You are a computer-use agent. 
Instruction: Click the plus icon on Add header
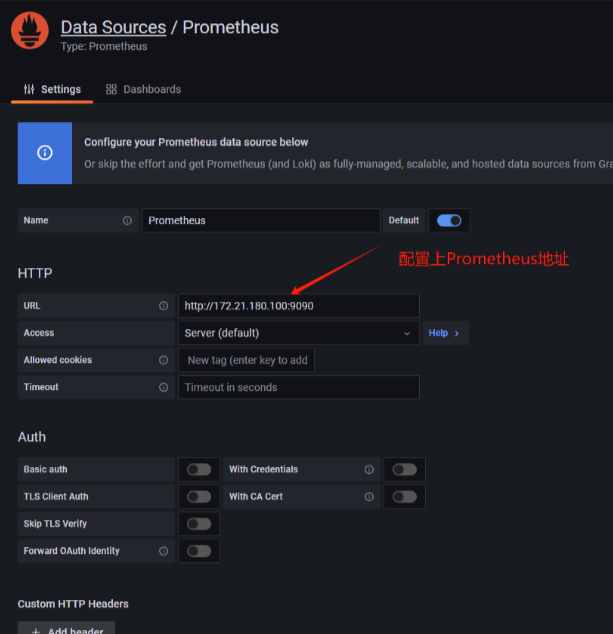click(x=36, y=631)
